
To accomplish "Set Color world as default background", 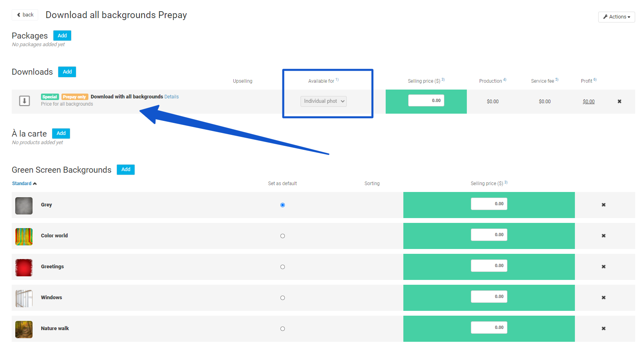I will tap(282, 236).
